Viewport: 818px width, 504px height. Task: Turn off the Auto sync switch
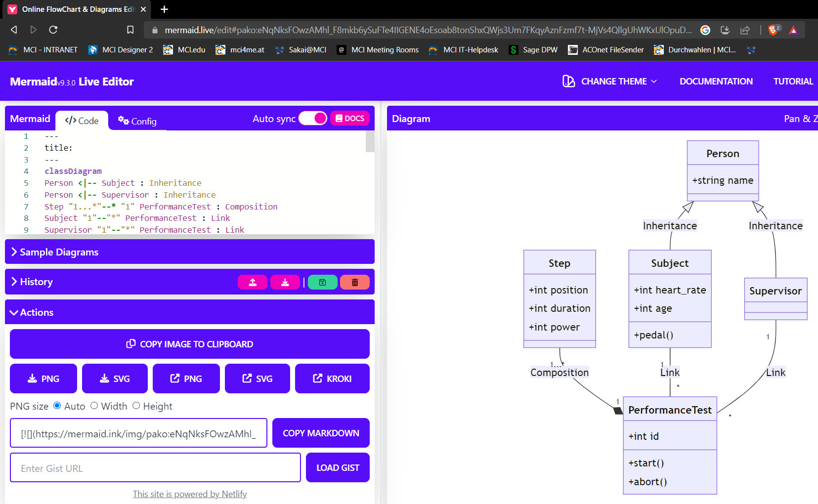[x=313, y=119]
